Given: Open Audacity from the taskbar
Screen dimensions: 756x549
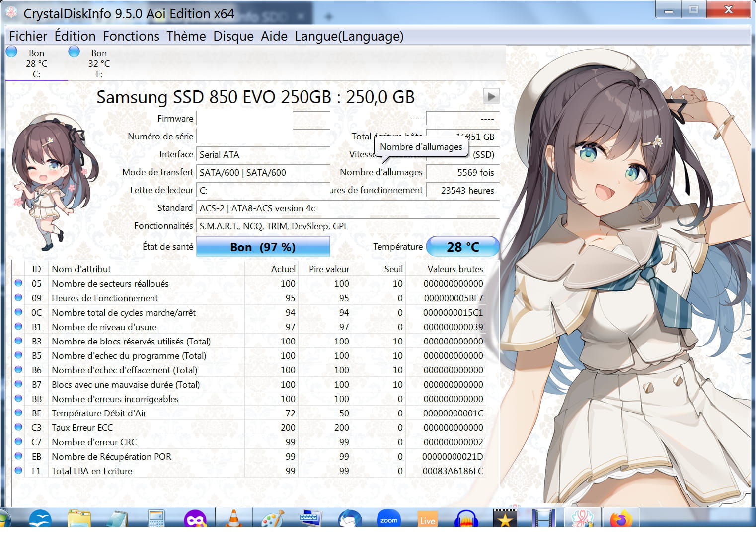Looking at the screenshot, I should [x=466, y=518].
